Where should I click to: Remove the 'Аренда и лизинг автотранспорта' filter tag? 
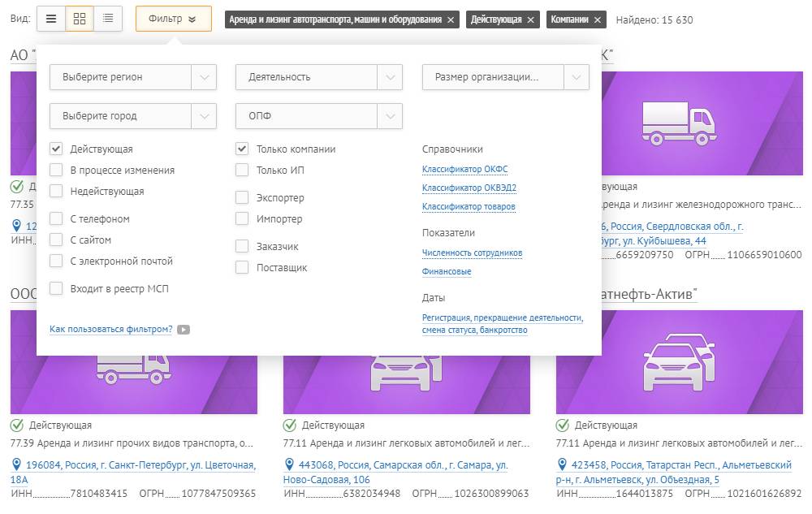[x=451, y=19]
